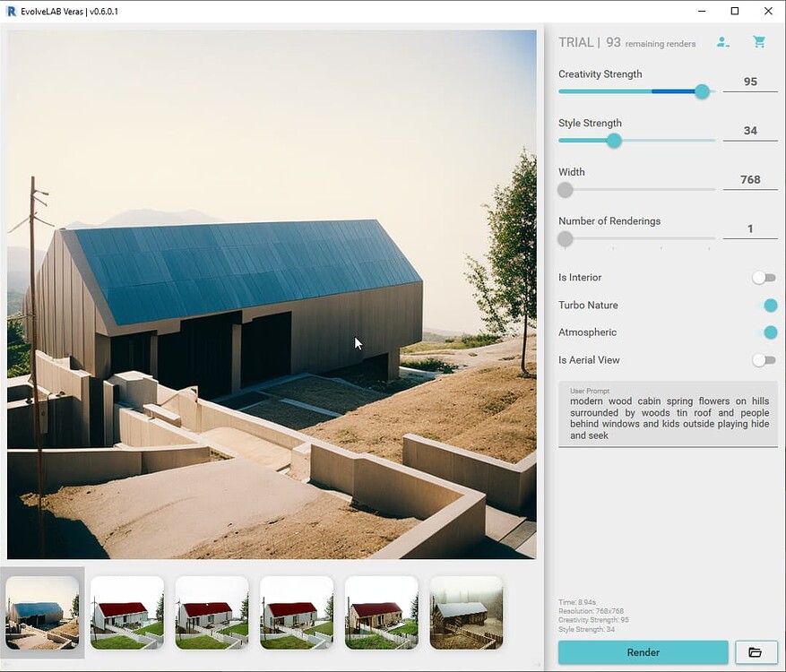Image resolution: width=786 pixels, height=672 pixels.
Task: Open the folder icon beside Render
Action: (x=756, y=652)
